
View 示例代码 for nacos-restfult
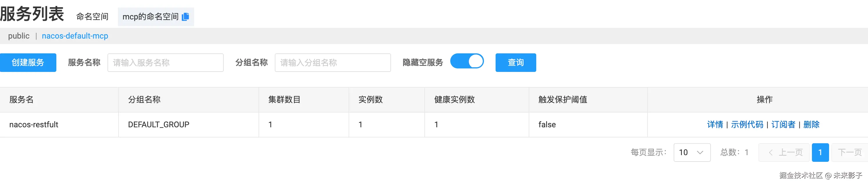coord(747,124)
